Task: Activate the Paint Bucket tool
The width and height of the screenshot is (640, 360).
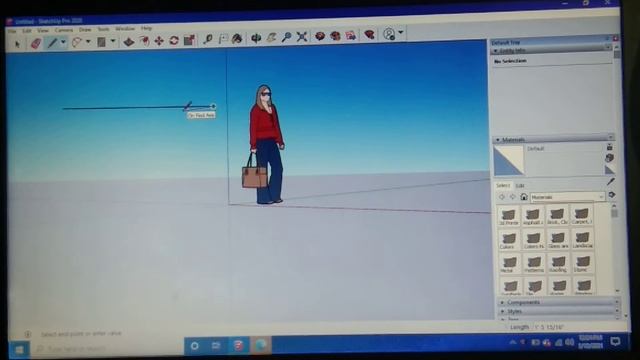Action: (237, 39)
